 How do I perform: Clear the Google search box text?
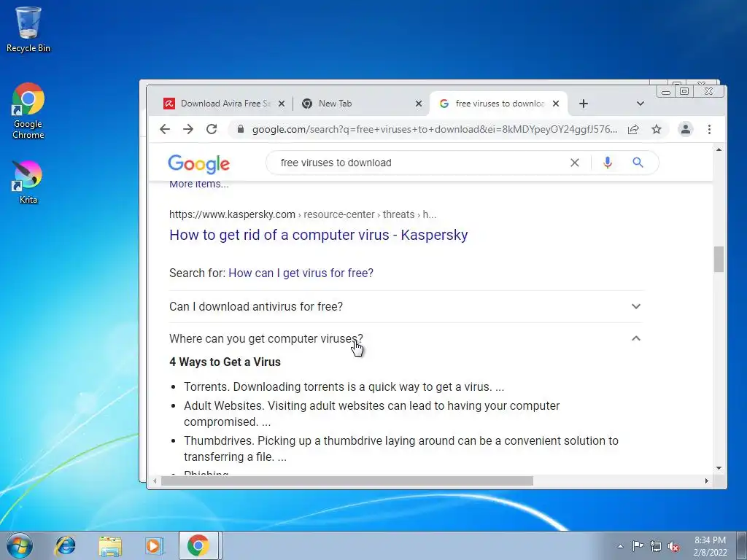pos(575,163)
